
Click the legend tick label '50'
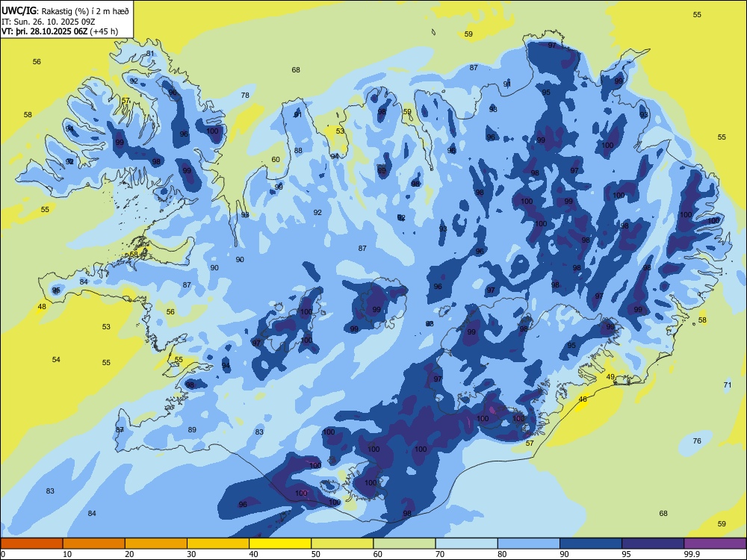click(x=316, y=554)
